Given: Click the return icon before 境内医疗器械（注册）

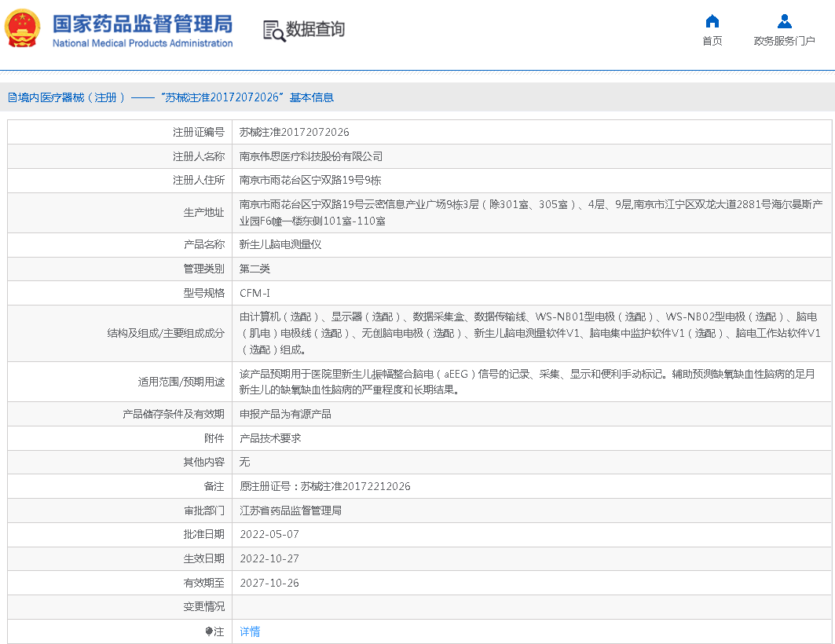Looking at the screenshot, I should point(11,97).
